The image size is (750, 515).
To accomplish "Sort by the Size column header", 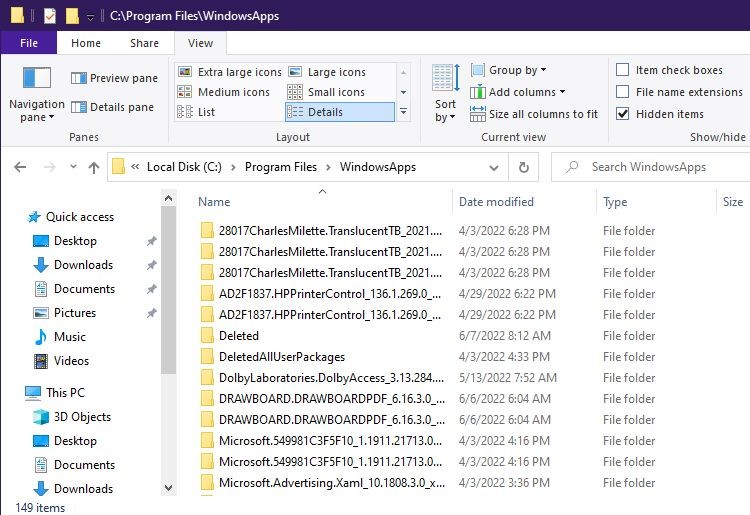I will pyautogui.click(x=733, y=202).
